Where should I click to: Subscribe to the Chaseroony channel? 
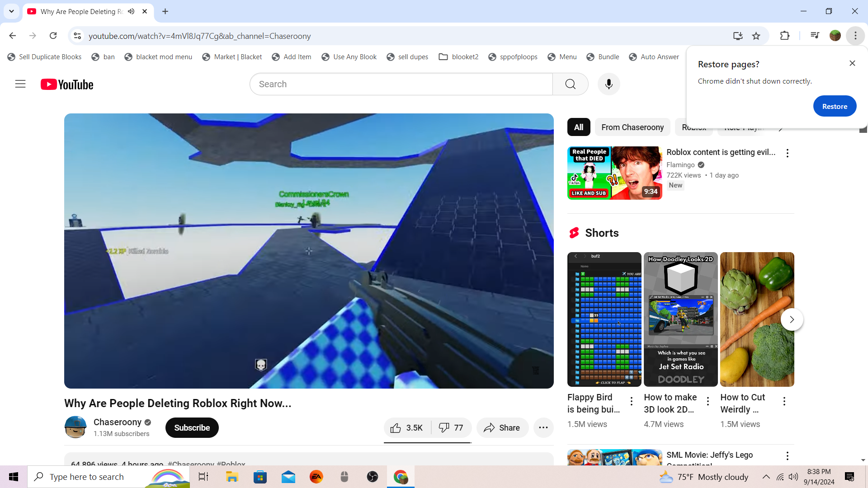[x=192, y=428]
